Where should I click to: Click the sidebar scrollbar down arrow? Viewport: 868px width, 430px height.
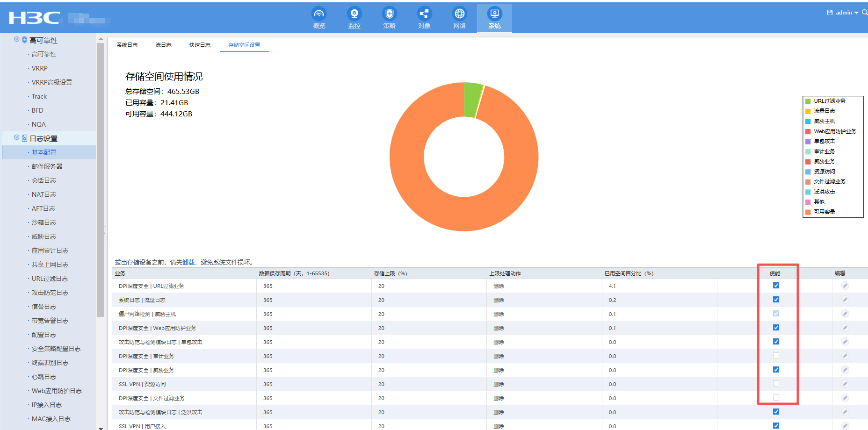(100, 428)
